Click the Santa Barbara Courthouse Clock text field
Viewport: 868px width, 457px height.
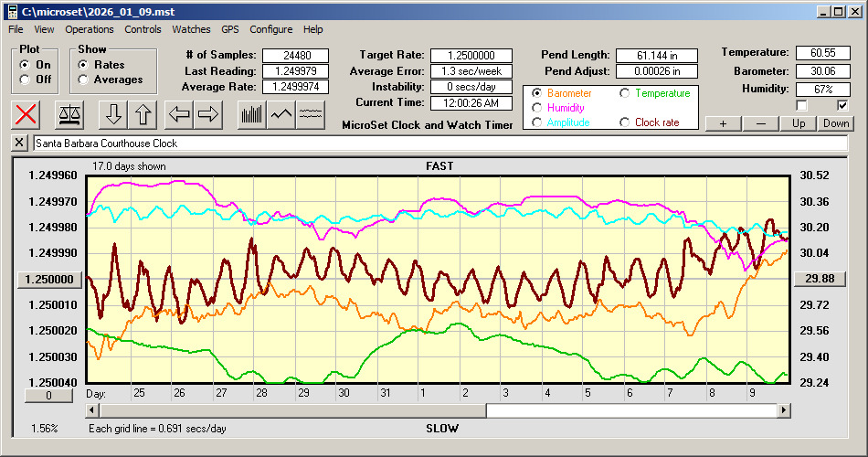(439, 143)
